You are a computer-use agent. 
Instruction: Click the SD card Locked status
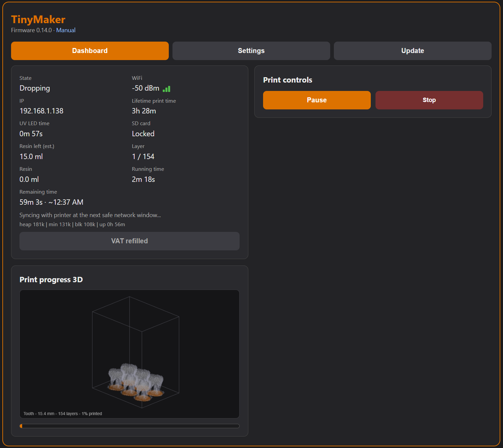pos(143,134)
